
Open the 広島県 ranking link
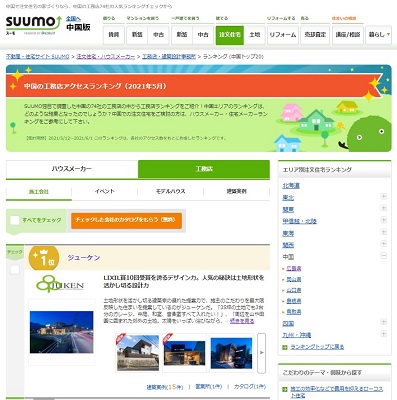pyautogui.click(x=294, y=268)
